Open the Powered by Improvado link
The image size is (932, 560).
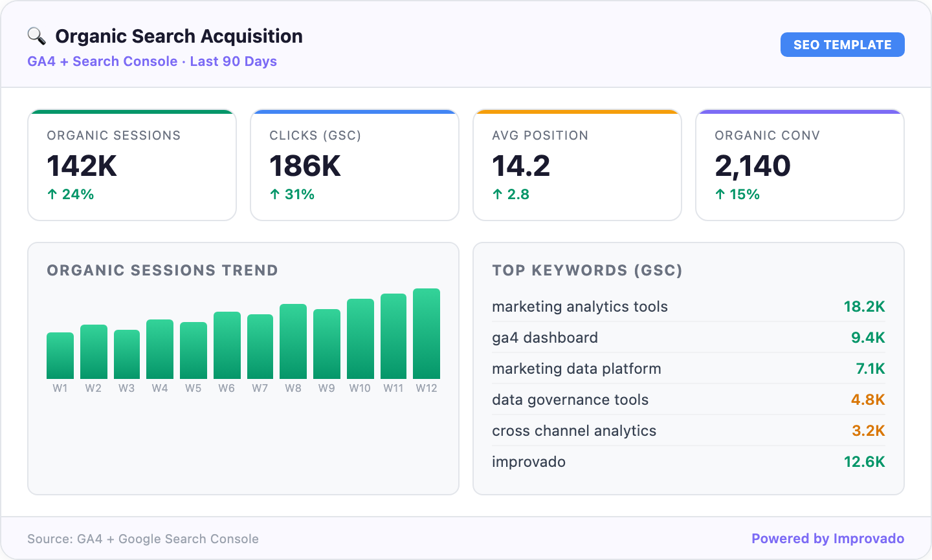coord(827,538)
